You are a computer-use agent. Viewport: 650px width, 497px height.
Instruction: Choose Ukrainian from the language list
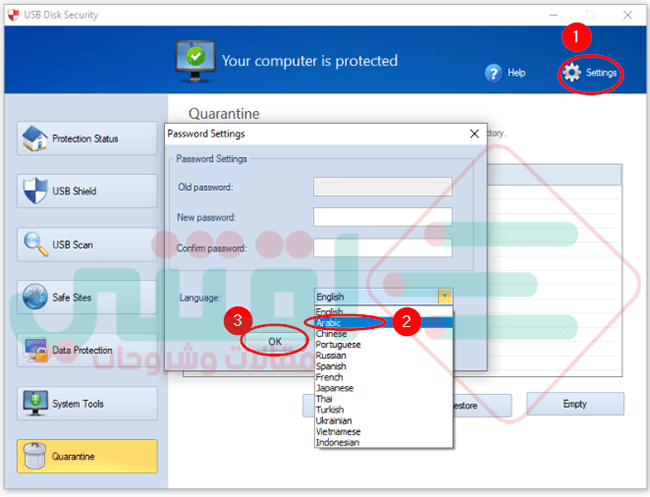[383, 420]
